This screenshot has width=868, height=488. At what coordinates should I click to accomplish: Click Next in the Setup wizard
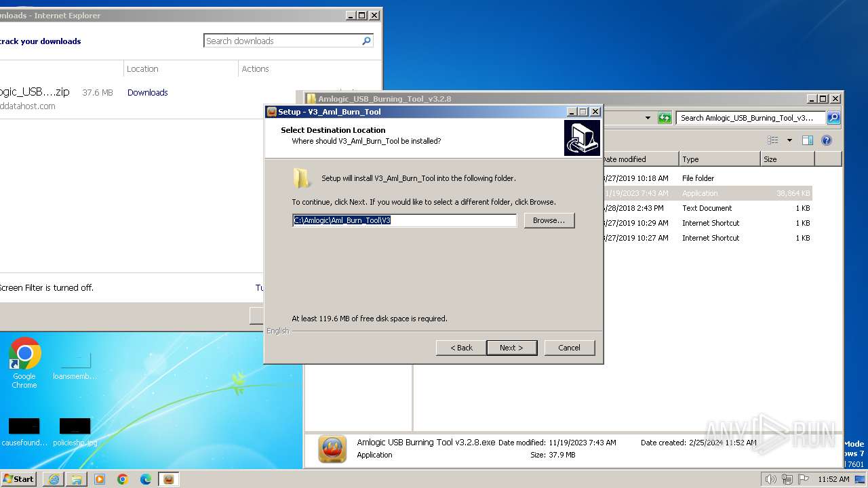point(512,348)
